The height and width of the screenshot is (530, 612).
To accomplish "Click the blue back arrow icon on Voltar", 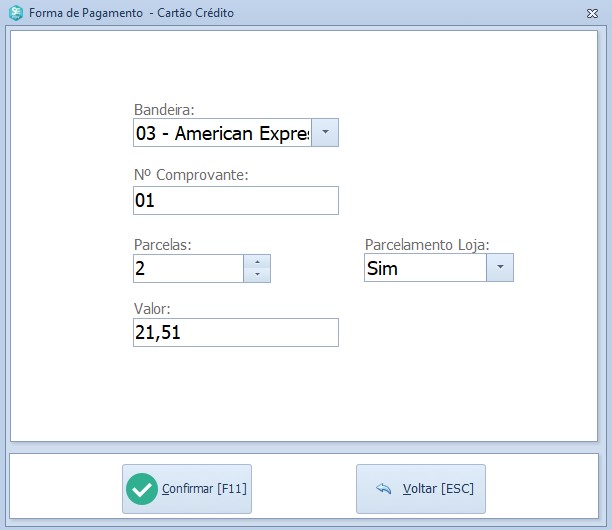I will click(x=383, y=489).
